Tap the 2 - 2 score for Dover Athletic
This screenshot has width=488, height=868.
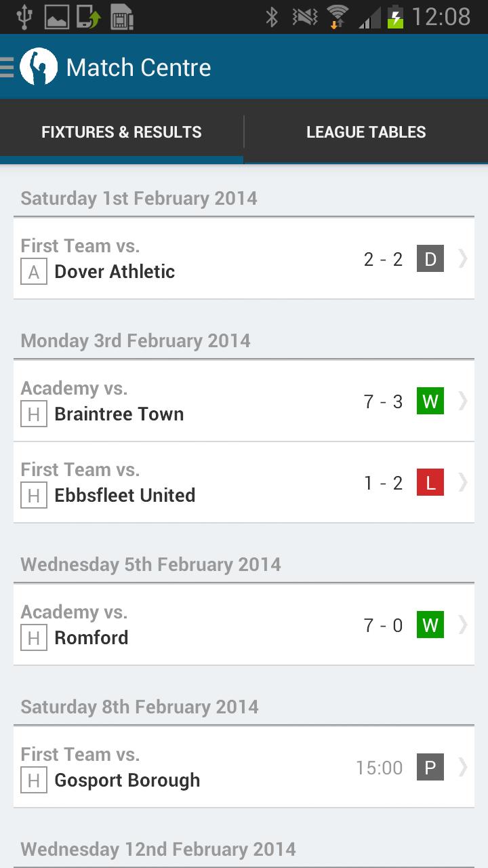click(382, 258)
